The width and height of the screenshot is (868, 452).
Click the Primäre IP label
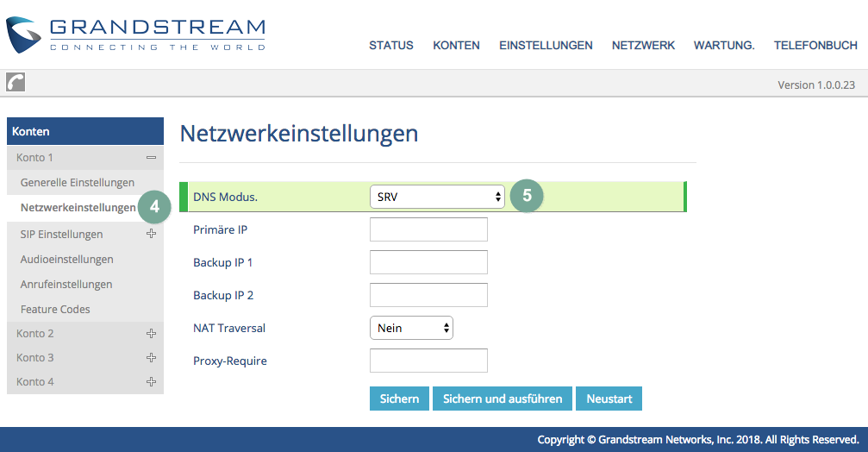[221, 229]
